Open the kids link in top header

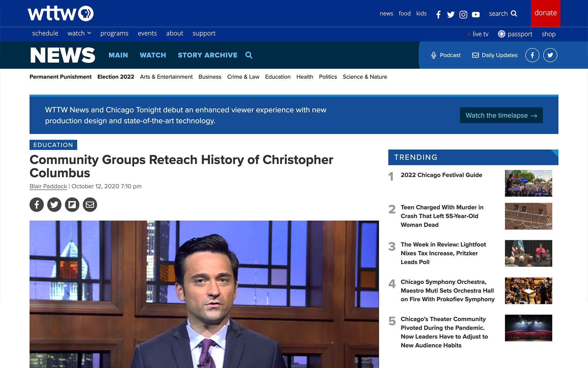point(421,13)
